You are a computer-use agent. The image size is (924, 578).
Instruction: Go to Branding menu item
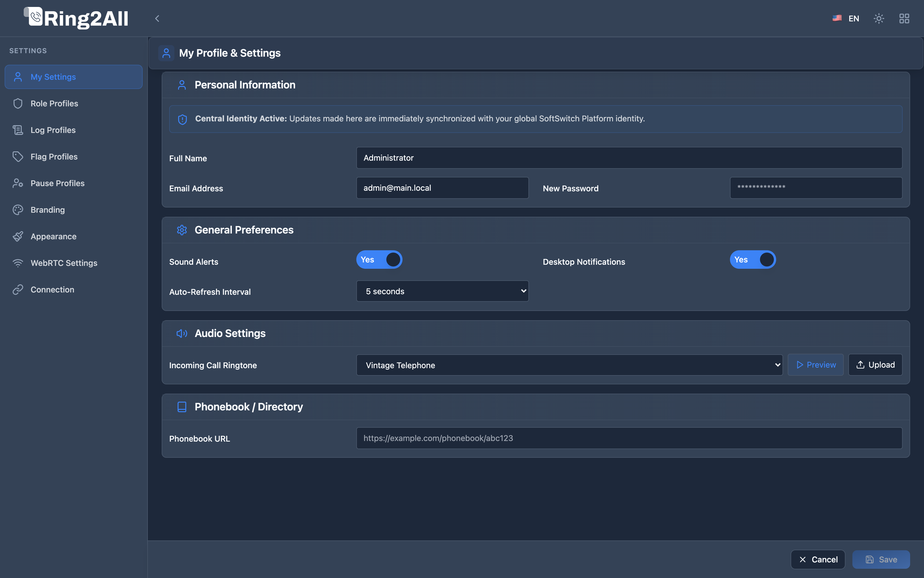(x=74, y=210)
